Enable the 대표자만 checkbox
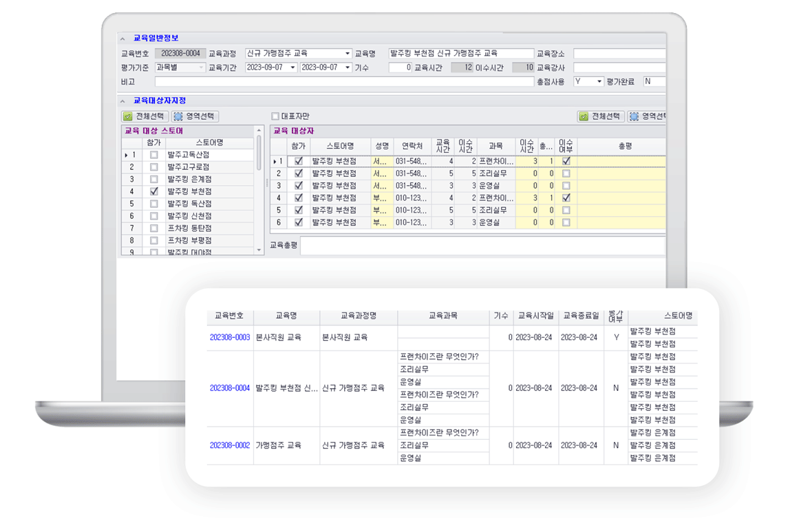 (x=275, y=116)
